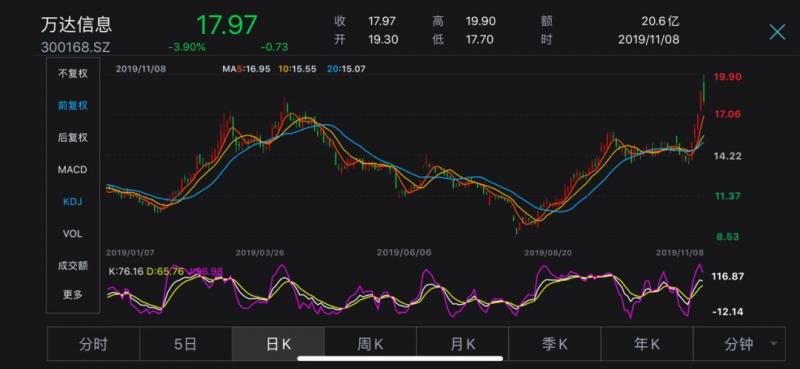Switch to 周K weekly chart

click(370, 345)
